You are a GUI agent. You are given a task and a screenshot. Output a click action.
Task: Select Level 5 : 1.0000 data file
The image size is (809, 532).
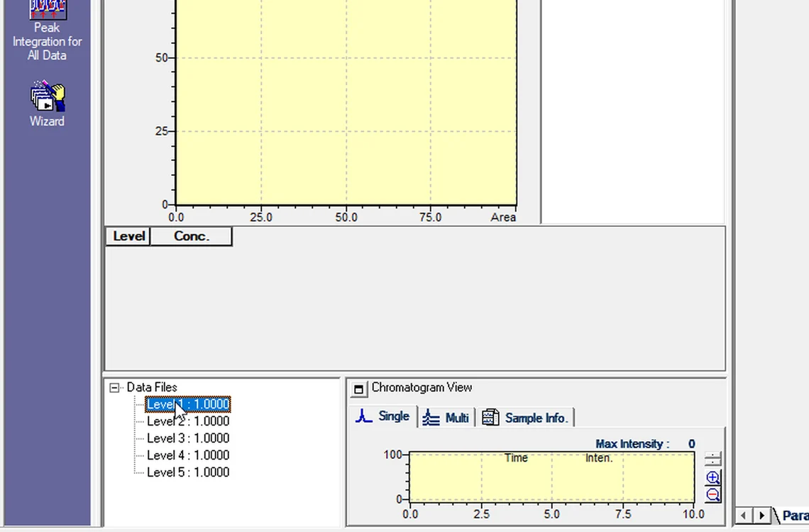188,472
